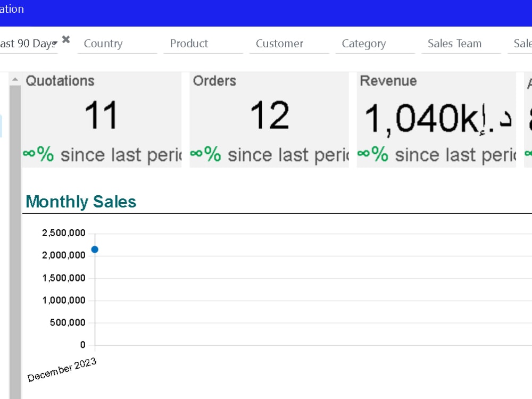
Task: Open the Category filter field
Action: tap(375, 44)
